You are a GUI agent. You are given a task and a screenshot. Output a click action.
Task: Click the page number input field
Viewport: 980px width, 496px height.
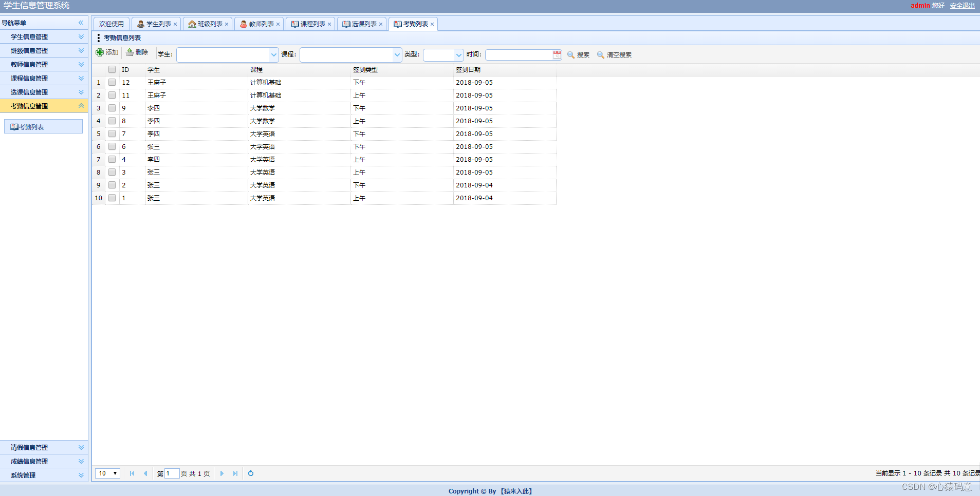pyautogui.click(x=171, y=473)
